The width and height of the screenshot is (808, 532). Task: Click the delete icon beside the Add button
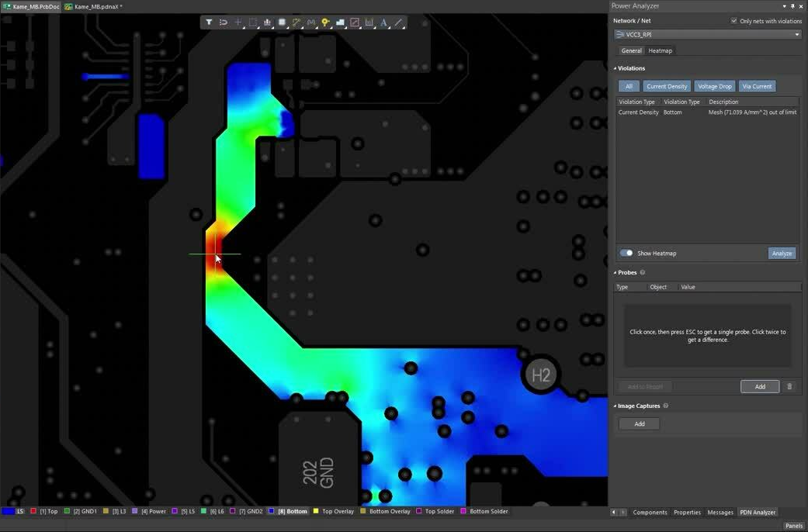pos(789,386)
